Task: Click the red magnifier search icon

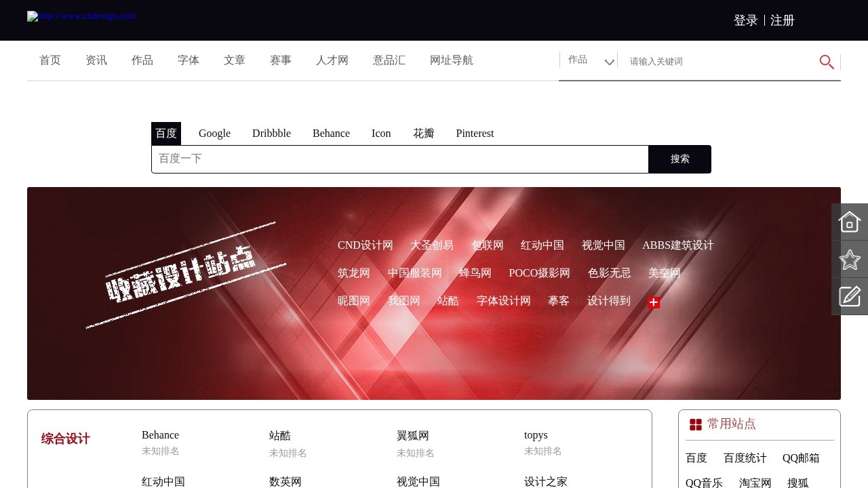Action: click(x=826, y=62)
